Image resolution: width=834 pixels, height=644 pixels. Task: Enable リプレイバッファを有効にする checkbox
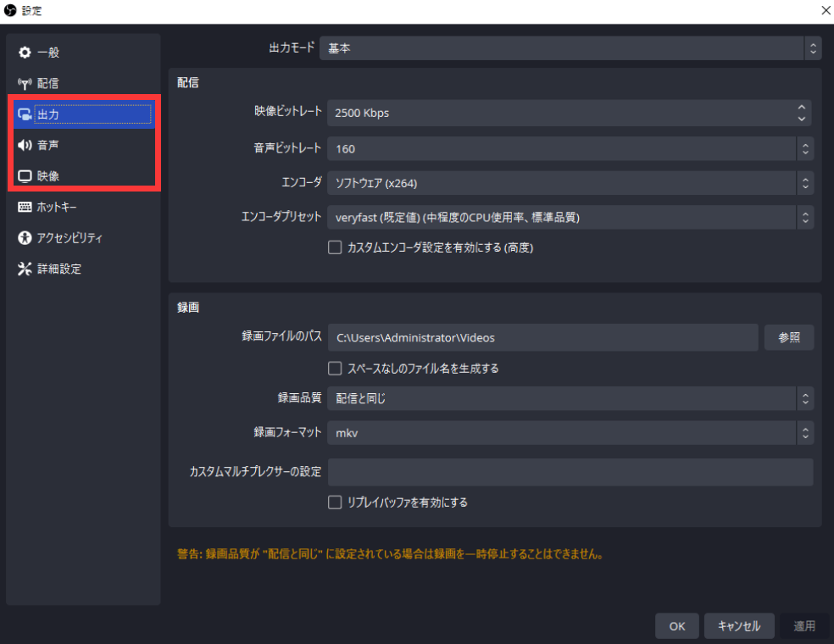click(x=335, y=502)
